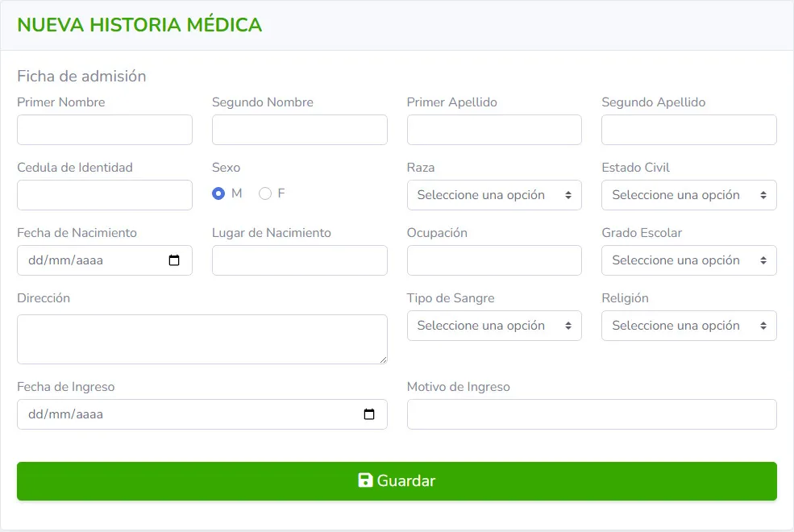This screenshot has height=532, width=794.
Task: Expand the Estado Civil dropdown
Action: [x=688, y=195]
